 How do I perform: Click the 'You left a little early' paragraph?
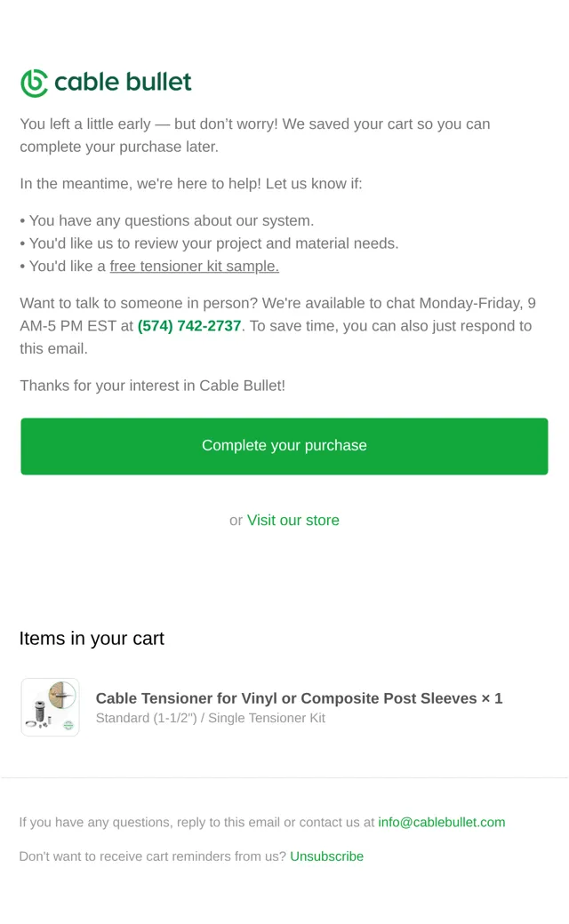(255, 135)
